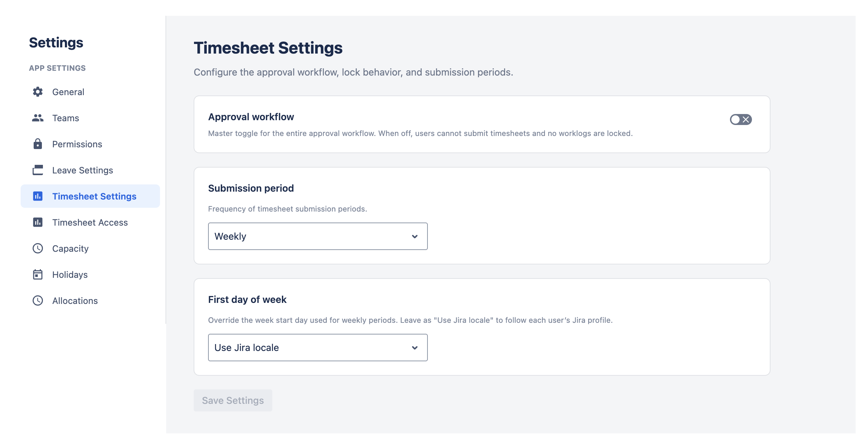Click the Capacity clock icon
The height and width of the screenshot is (443, 868).
coord(38,248)
